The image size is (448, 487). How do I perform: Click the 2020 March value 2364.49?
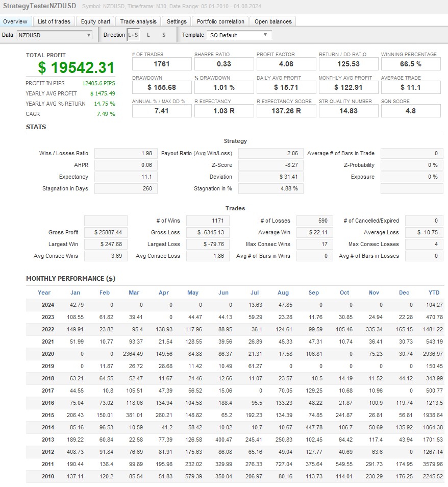pyautogui.click(x=133, y=354)
